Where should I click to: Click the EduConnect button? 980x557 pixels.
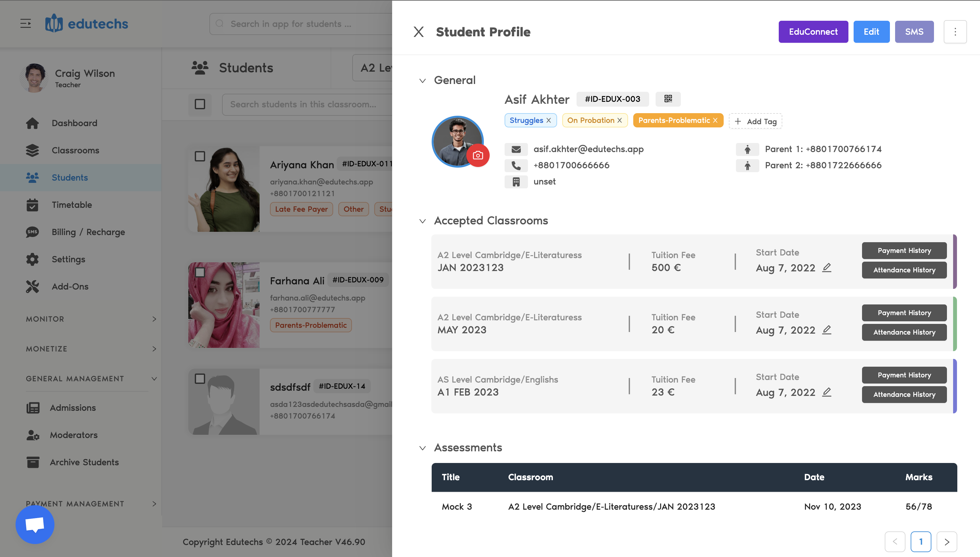coord(813,32)
